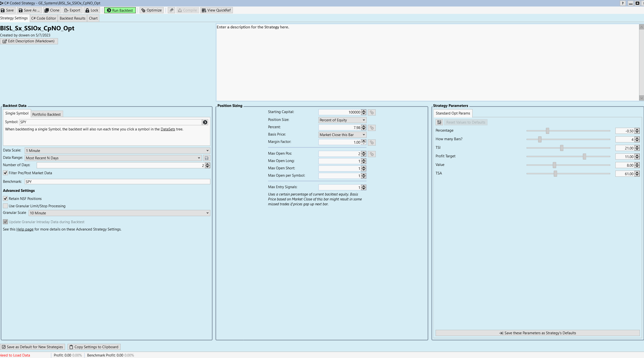The image size is (644, 358).
Task: Click the Run Backtest button
Action: click(120, 10)
